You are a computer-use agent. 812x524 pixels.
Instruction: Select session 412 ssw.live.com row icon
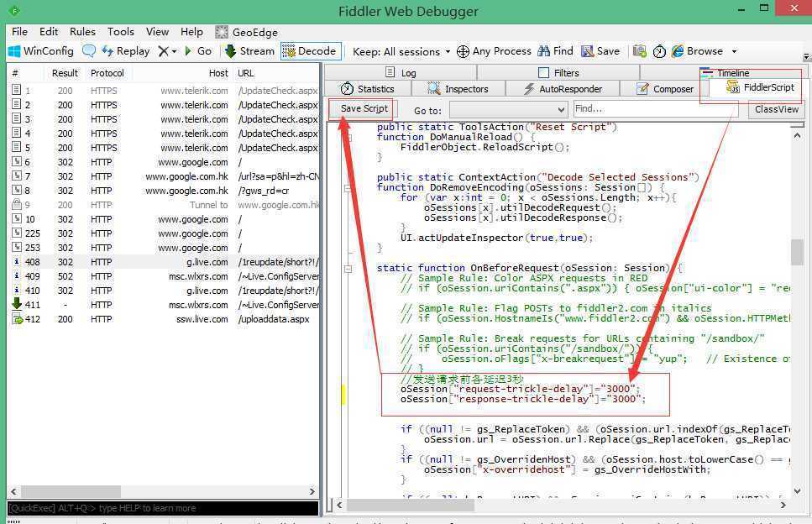(x=17, y=319)
